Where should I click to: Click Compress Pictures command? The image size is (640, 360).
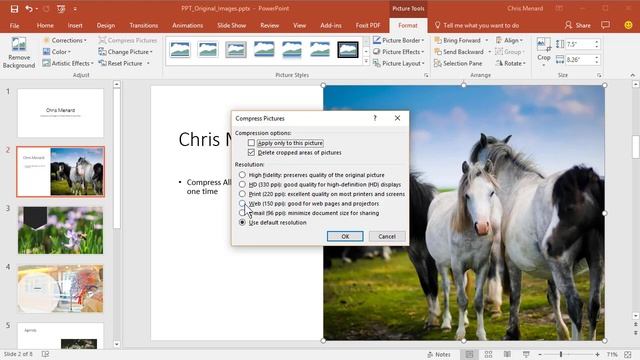(128, 40)
